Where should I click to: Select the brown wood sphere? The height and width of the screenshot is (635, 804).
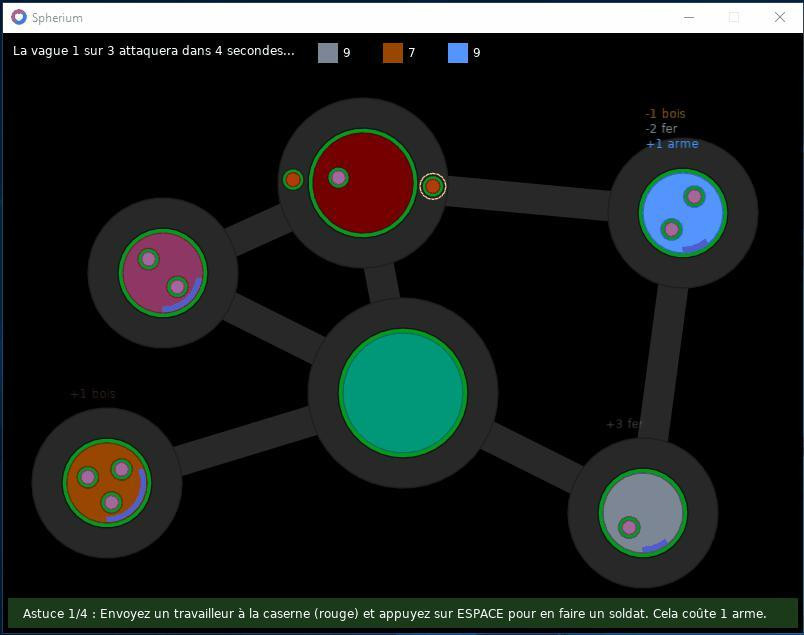pos(107,483)
